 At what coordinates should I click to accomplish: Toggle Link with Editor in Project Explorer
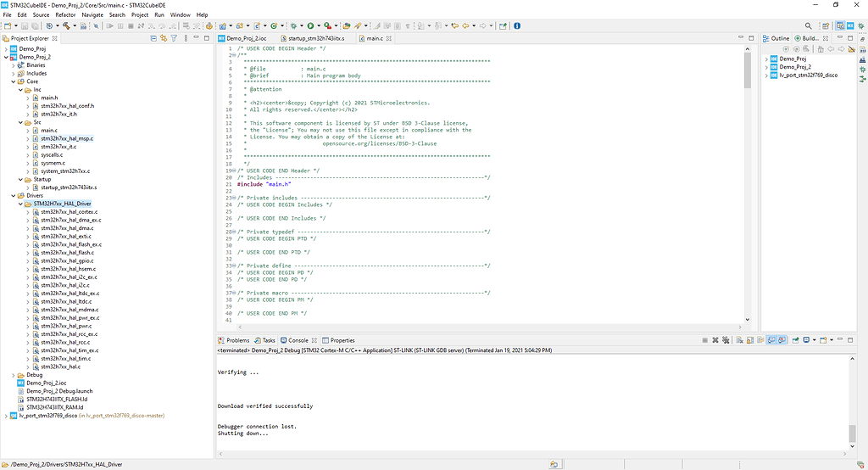[x=163, y=38]
